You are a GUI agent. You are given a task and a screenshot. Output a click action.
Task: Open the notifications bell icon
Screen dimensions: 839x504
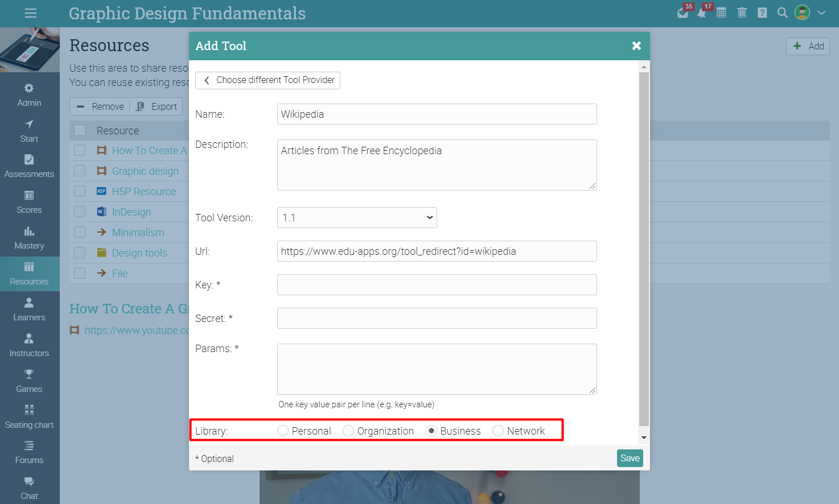tap(702, 13)
